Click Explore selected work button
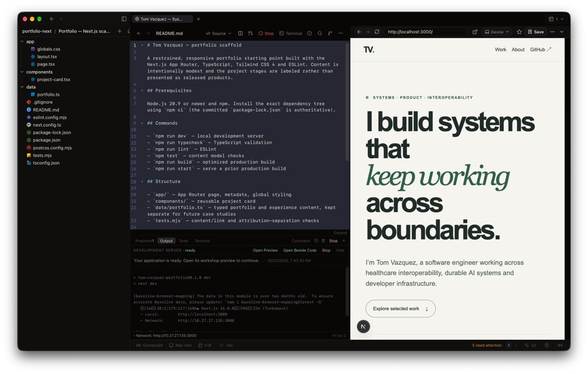 [400, 309]
